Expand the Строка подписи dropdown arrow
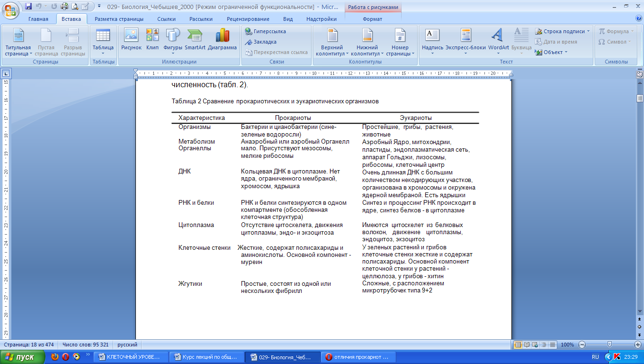 588,31
